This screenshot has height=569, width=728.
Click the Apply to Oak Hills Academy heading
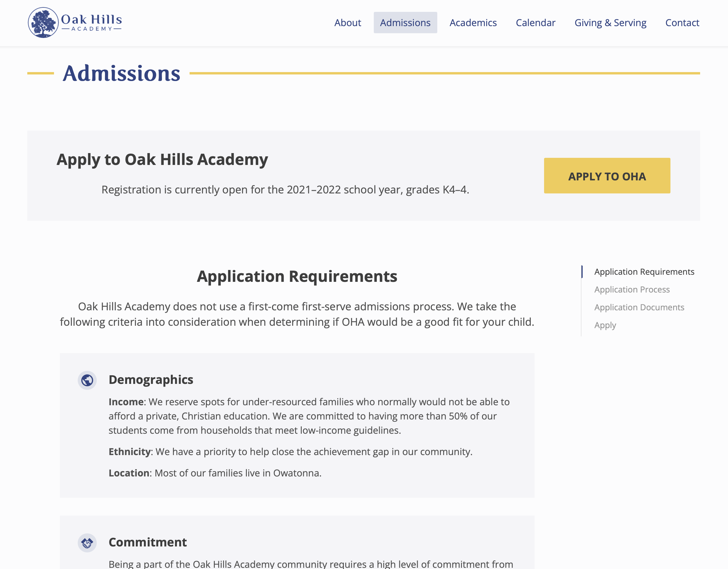pos(162,160)
